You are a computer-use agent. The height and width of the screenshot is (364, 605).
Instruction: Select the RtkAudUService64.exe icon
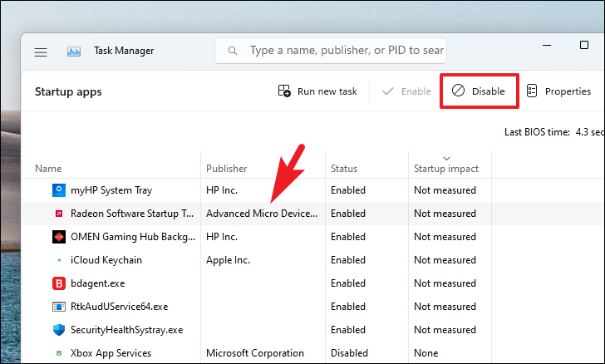click(x=59, y=307)
